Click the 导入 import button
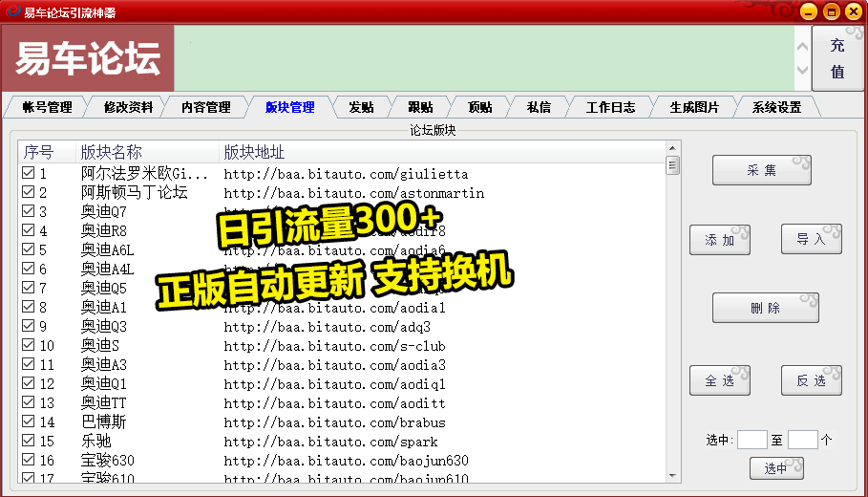The height and width of the screenshot is (497, 868). (x=811, y=239)
